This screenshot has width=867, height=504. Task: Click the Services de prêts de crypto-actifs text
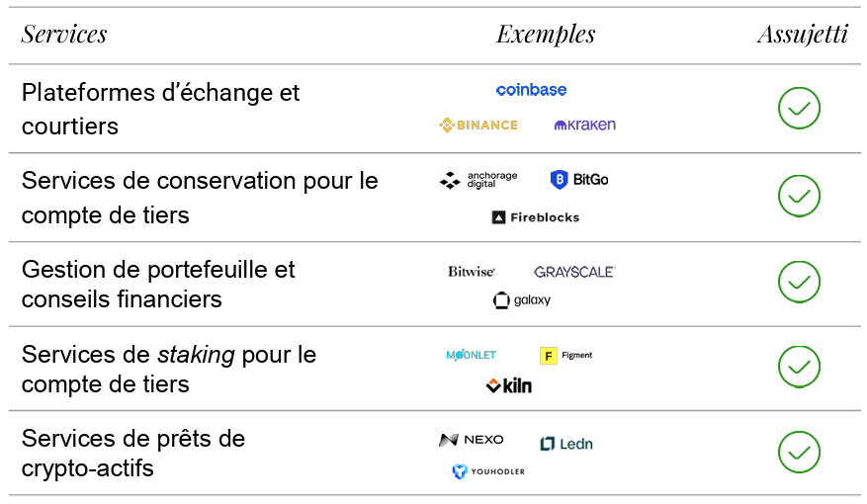(133, 453)
